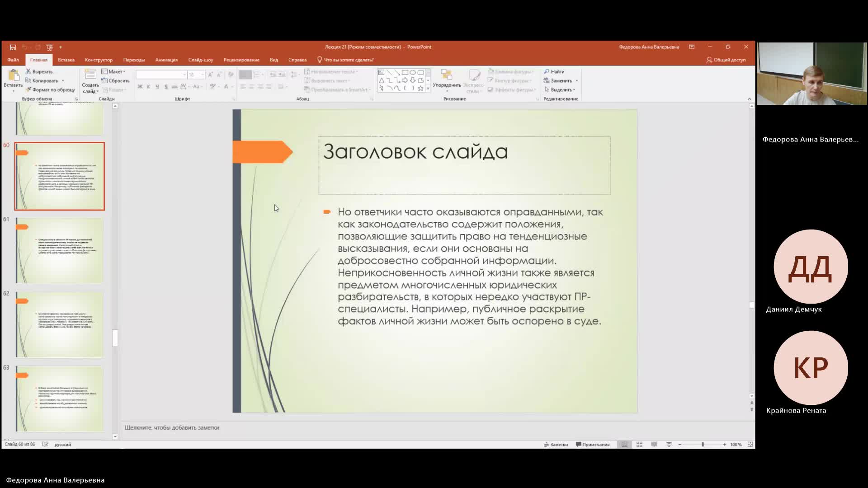
Task: Select the oval shape in shapes gallery
Action: (413, 72)
